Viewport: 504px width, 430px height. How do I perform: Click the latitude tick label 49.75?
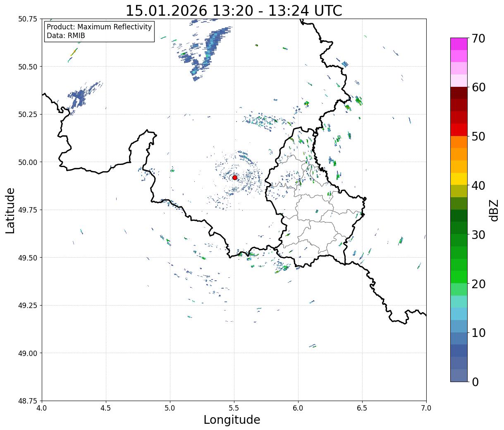click(x=28, y=210)
